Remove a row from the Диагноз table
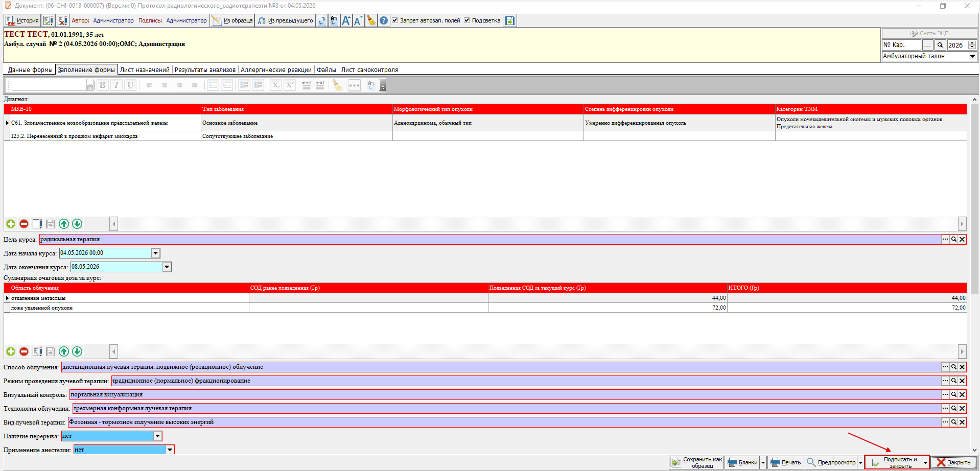The width and height of the screenshot is (980, 471). click(x=24, y=224)
